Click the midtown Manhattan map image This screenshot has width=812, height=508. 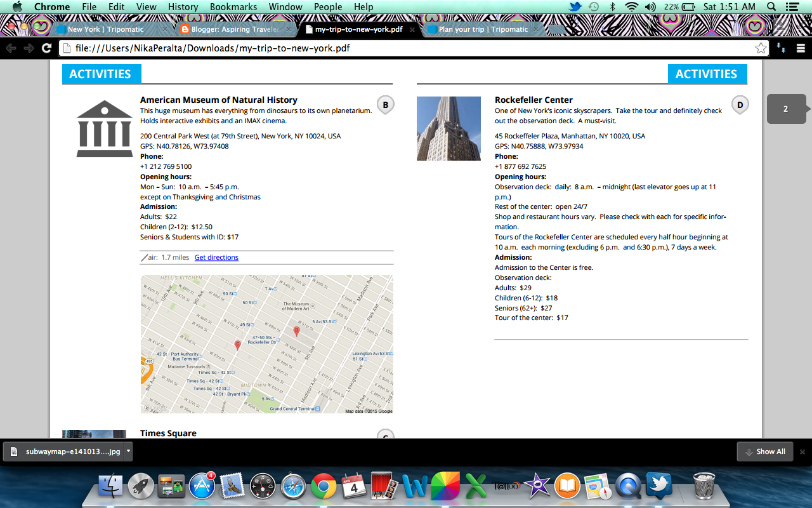coord(267,344)
